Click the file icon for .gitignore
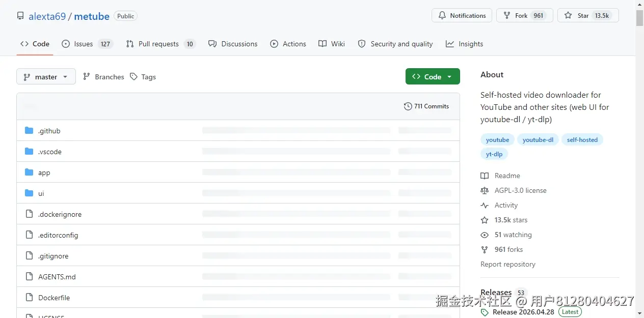Screen dimensions: 644x318 (29, 256)
